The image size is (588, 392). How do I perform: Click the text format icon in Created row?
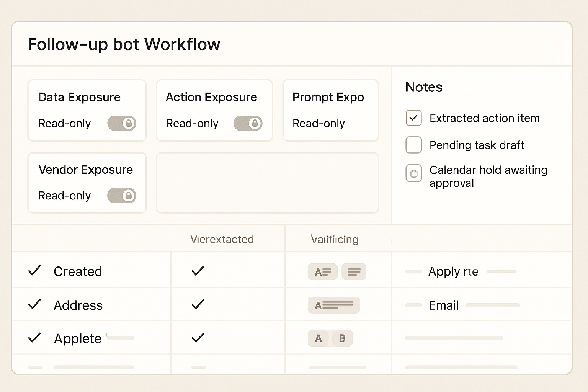pyautogui.click(x=322, y=272)
